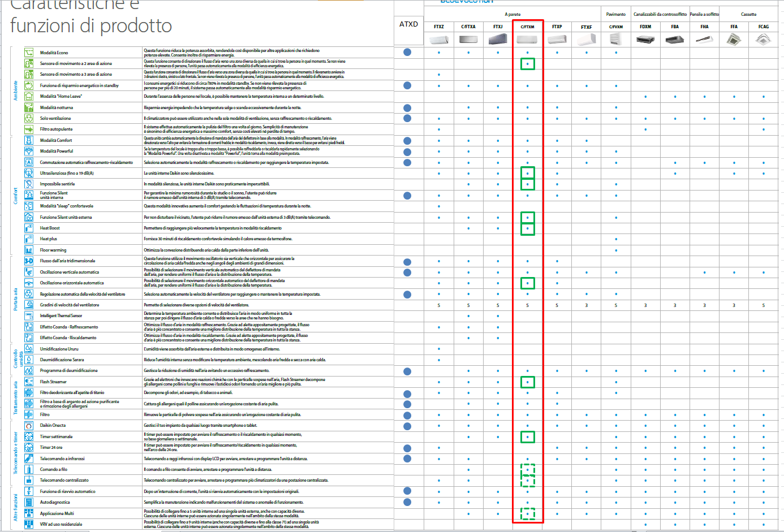
Task: Click the C/FTXA unit product image
Action: coord(468,40)
